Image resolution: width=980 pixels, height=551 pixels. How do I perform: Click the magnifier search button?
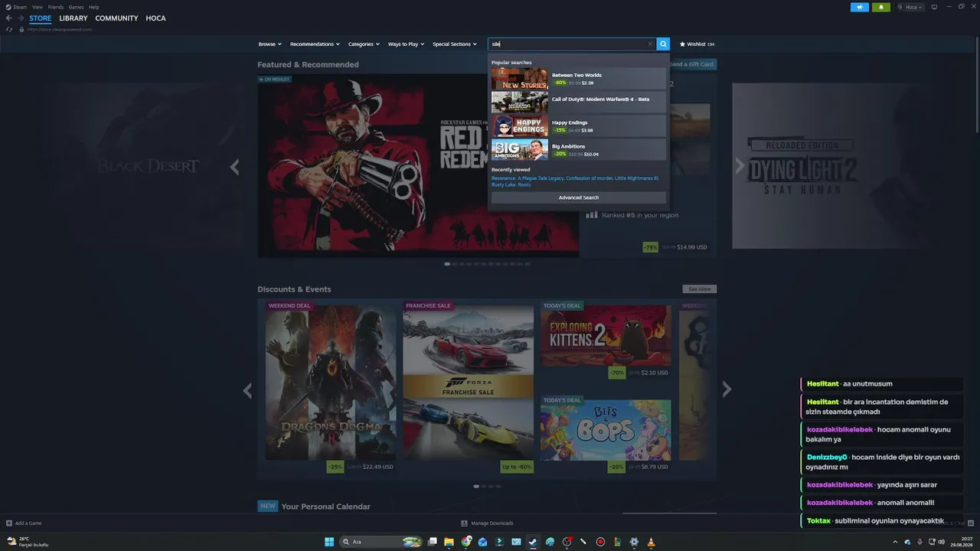click(663, 44)
